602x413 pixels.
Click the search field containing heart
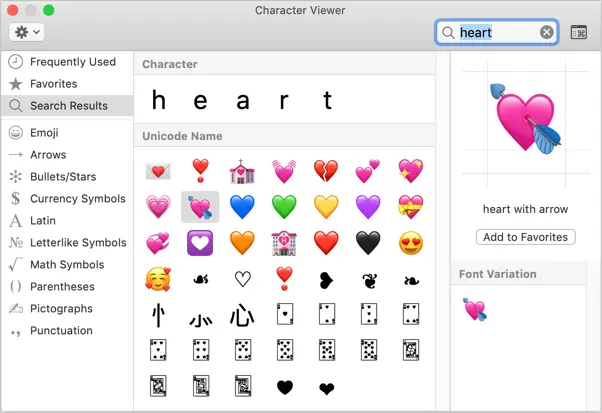pos(497,32)
